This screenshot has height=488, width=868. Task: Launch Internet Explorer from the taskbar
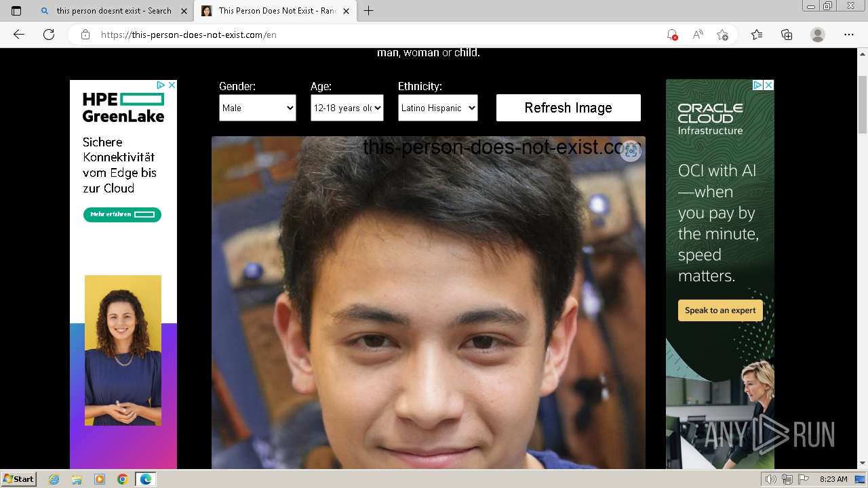pyautogui.click(x=54, y=479)
